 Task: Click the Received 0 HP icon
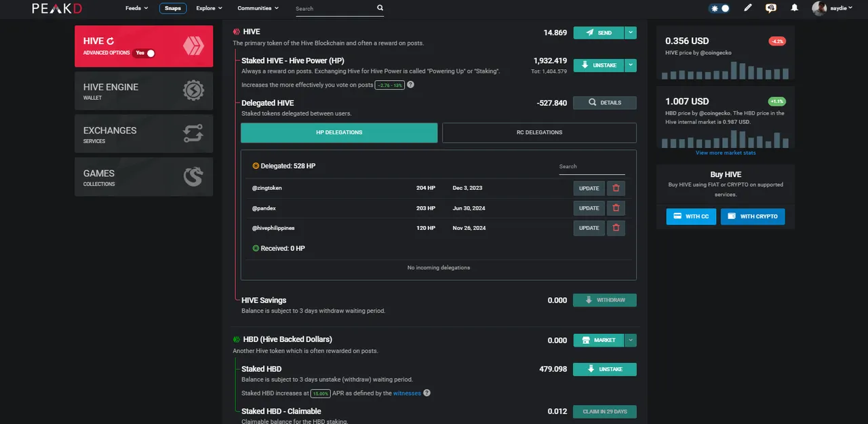[256, 248]
